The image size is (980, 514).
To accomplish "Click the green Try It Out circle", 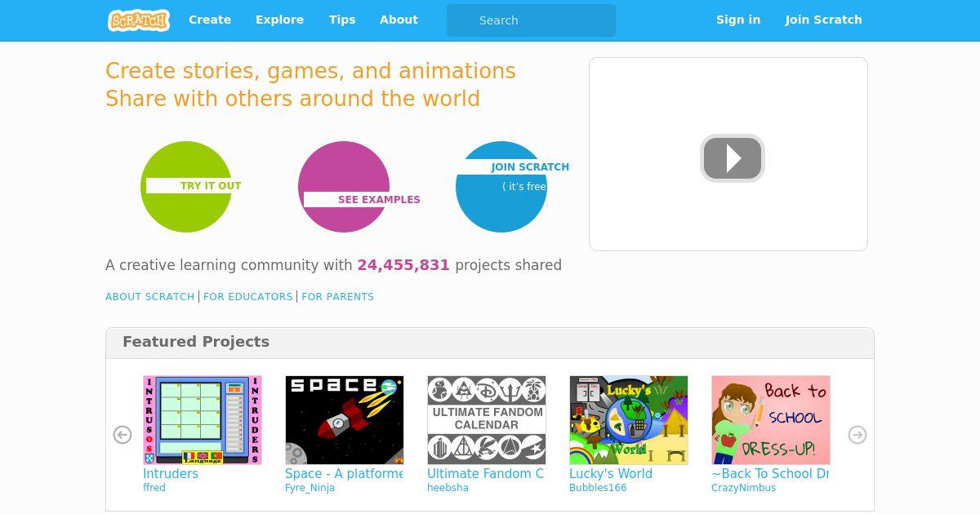I will click(x=186, y=187).
